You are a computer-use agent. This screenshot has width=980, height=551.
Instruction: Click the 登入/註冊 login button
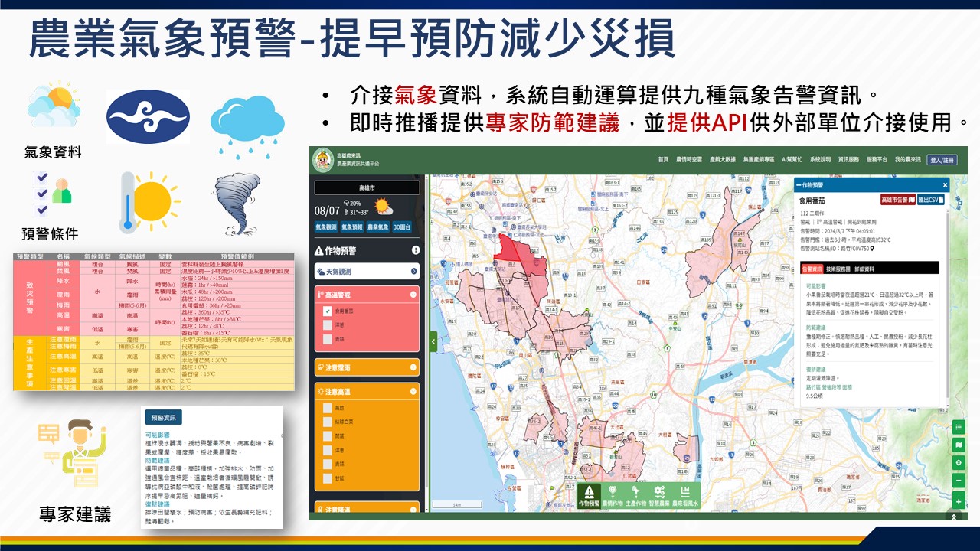(x=942, y=160)
